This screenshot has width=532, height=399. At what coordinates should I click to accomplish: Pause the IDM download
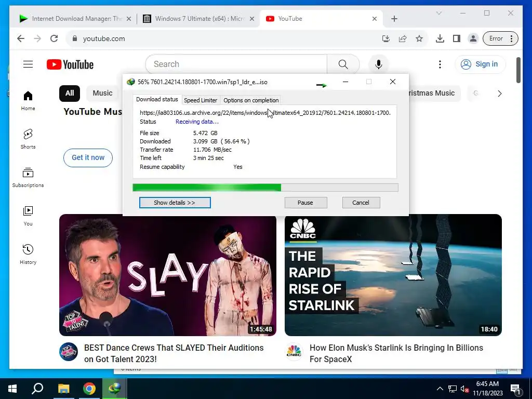pyautogui.click(x=305, y=203)
